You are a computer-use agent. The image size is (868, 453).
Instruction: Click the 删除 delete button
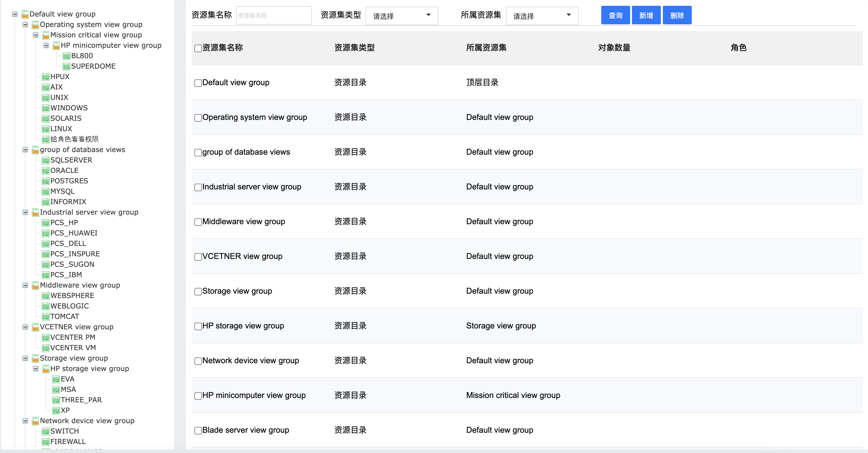pos(677,15)
